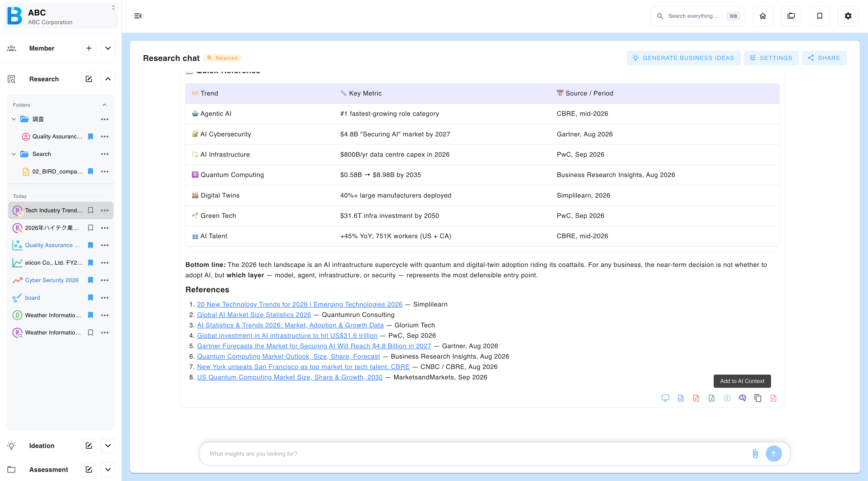Create a new assessment with the edit icon

89,470
